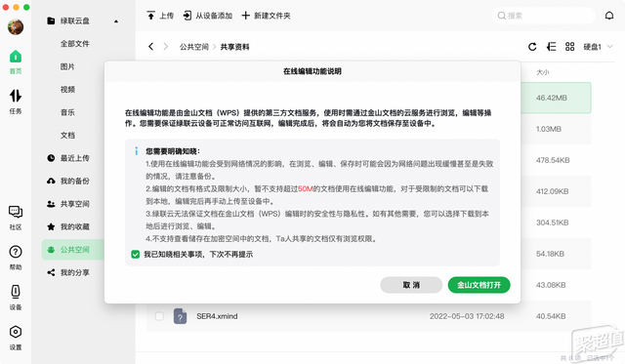625x364 pixels.
Task: Switch to list tree view icon
Action: point(551,47)
